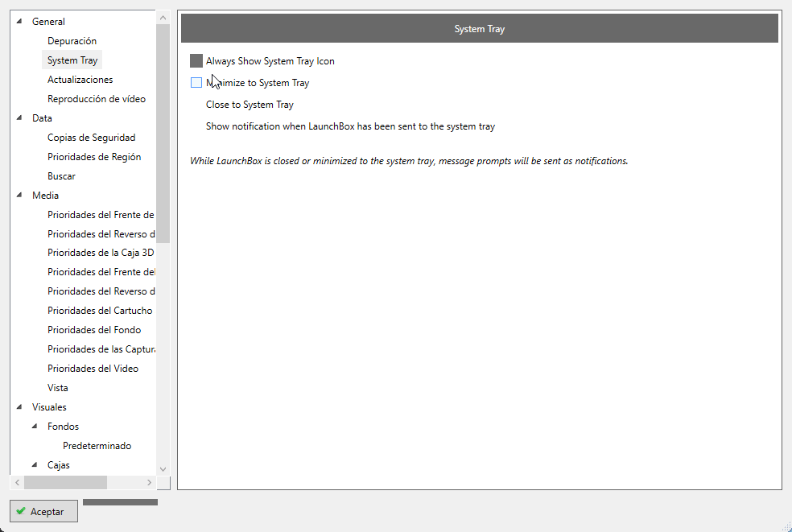Click the tree's scroll down arrow
Screen dimensions: 792x532
click(x=163, y=468)
